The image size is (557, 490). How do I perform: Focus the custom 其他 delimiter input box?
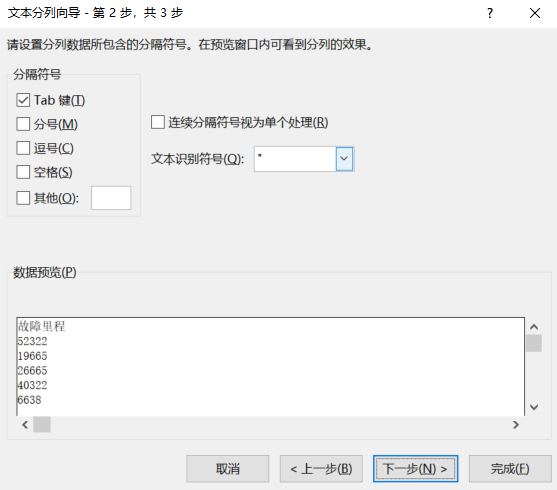pos(111,198)
